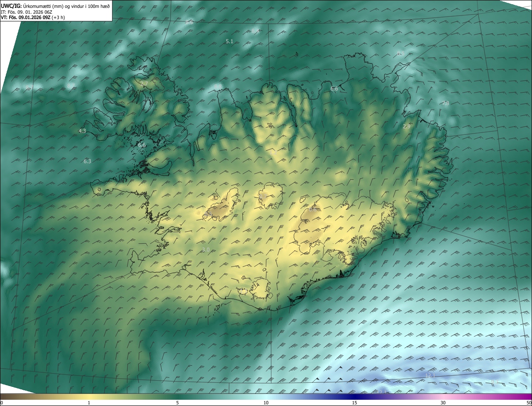The image size is (532, 406).
Task: Click the color scale tick labeled 0
Action: point(2,403)
